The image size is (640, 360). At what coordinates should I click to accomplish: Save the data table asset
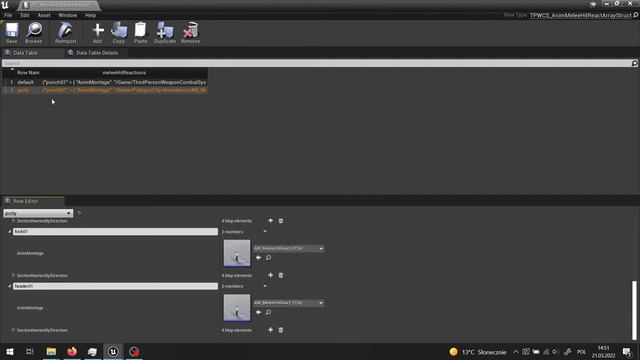[11, 33]
